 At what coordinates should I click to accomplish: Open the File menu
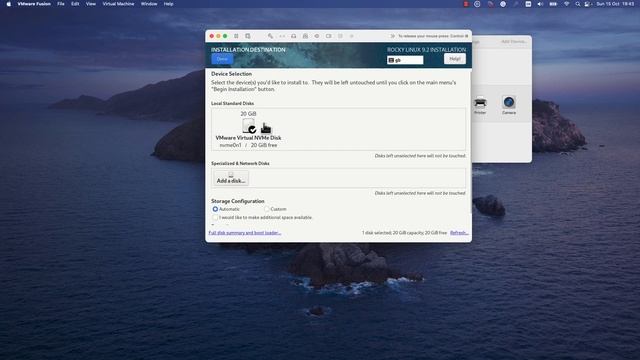pos(61,4)
